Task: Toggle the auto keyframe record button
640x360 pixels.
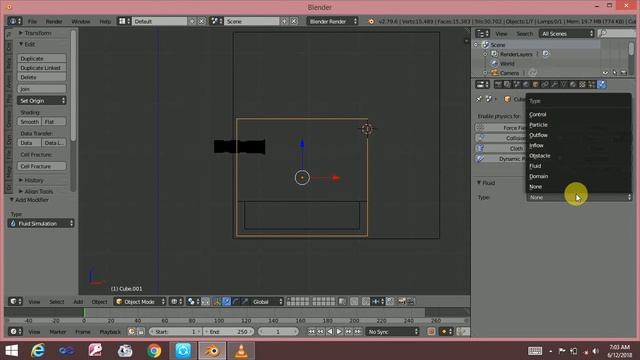Action: click(x=431, y=332)
